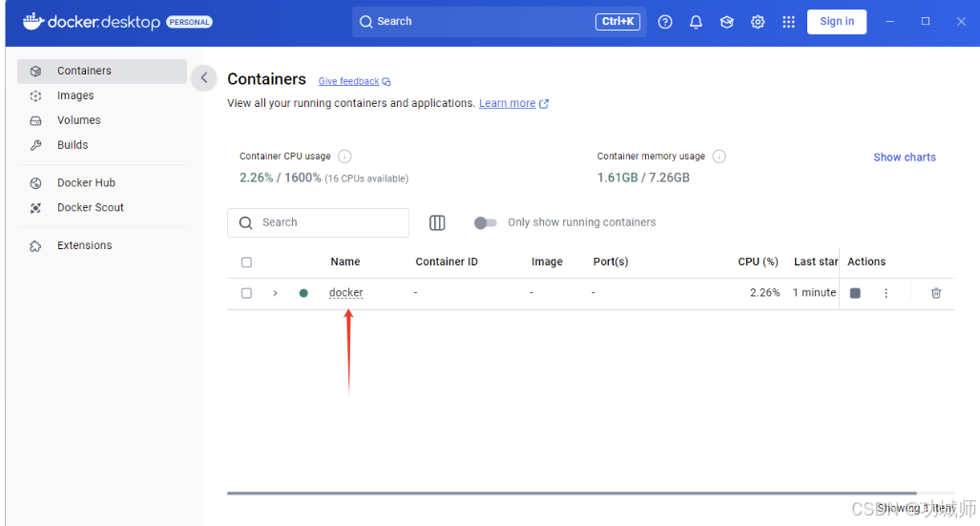Screen dimensions: 980x526
Task: Click the CPU usage info icon
Action: coord(344,157)
